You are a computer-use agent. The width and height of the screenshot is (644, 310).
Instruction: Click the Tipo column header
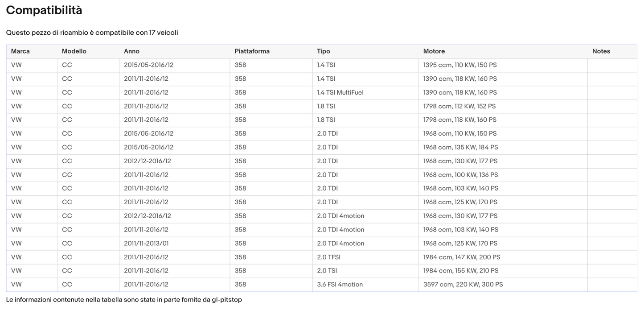323,51
